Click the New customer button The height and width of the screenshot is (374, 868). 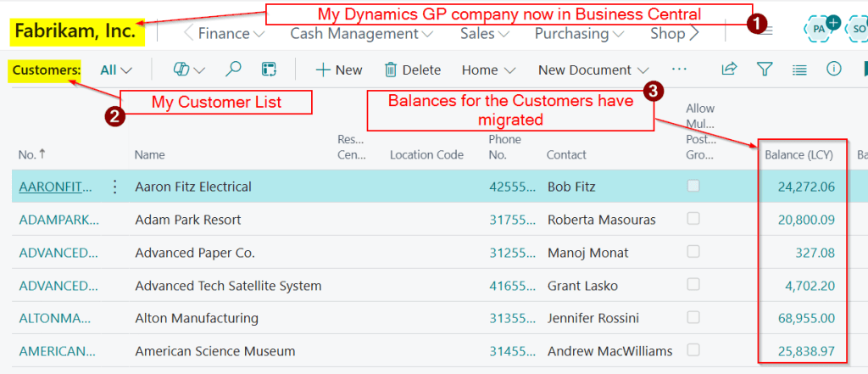coord(339,70)
